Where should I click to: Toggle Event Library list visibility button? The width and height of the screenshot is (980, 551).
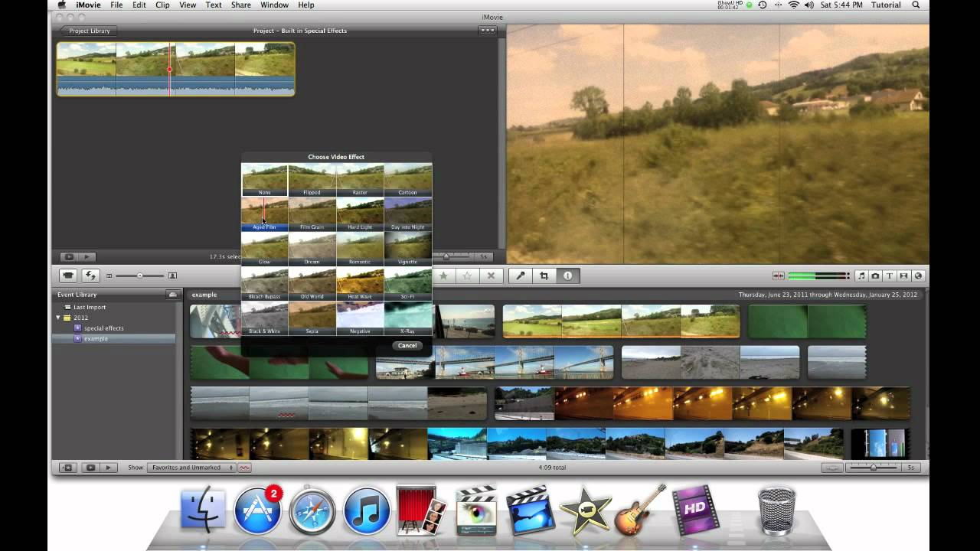pos(67,468)
